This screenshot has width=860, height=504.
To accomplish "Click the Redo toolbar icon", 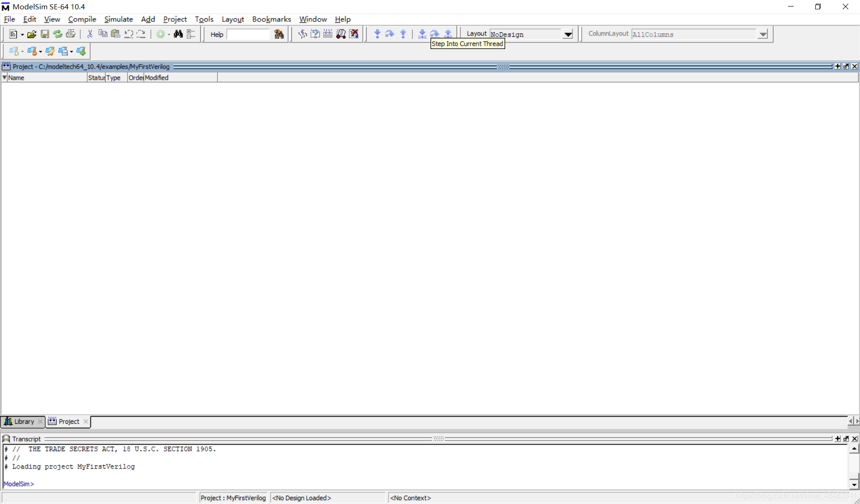I will tap(141, 34).
